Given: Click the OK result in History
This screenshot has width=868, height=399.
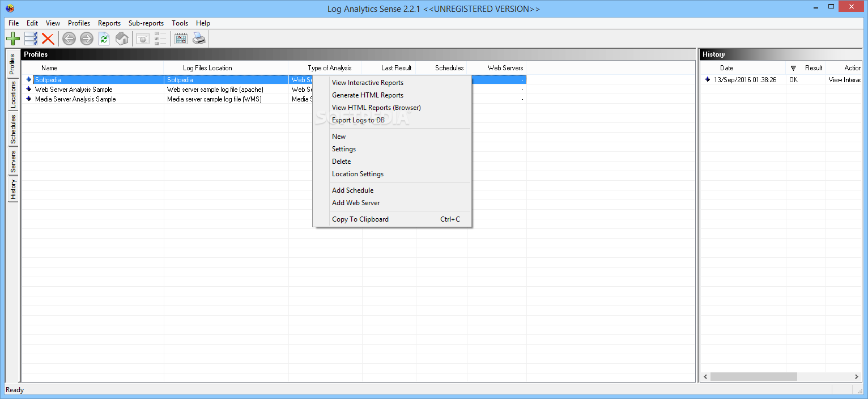Looking at the screenshot, I should [793, 80].
